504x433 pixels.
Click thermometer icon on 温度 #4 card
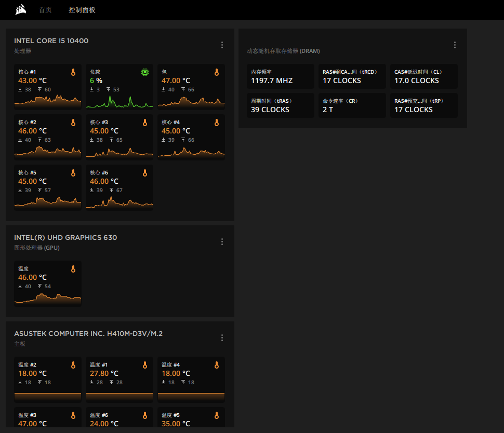(x=217, y=365)
